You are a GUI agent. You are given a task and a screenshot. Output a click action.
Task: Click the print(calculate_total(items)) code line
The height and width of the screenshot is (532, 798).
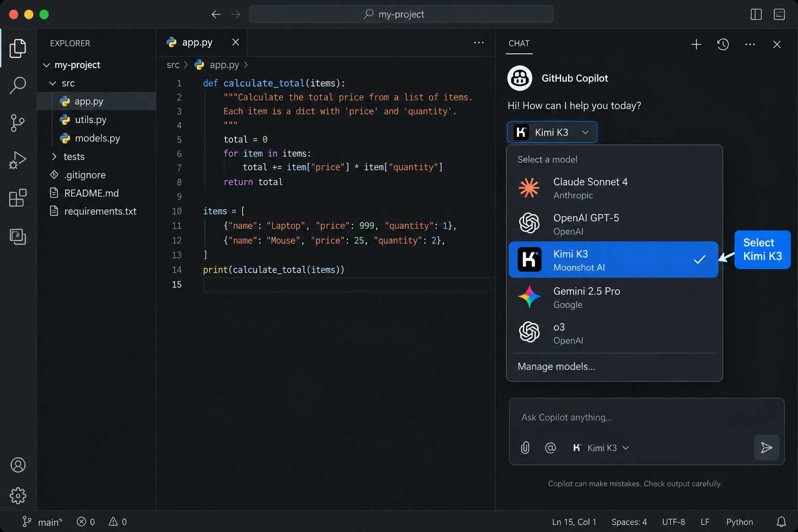274,270
